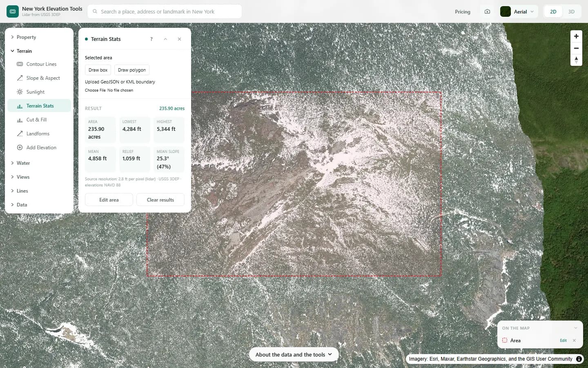The image size is (588, 368).
Task: Click the Area dashed outline icon
Action: point(505,340)
